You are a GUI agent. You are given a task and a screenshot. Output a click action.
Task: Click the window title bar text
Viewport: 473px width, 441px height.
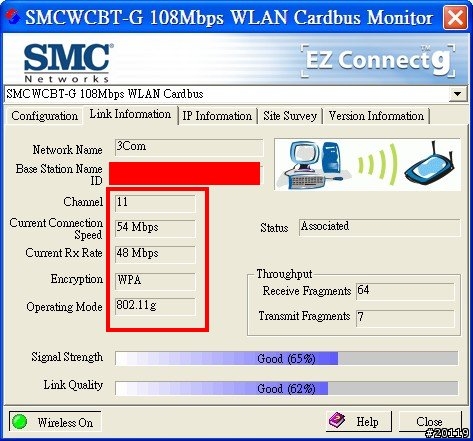point(229,17)
